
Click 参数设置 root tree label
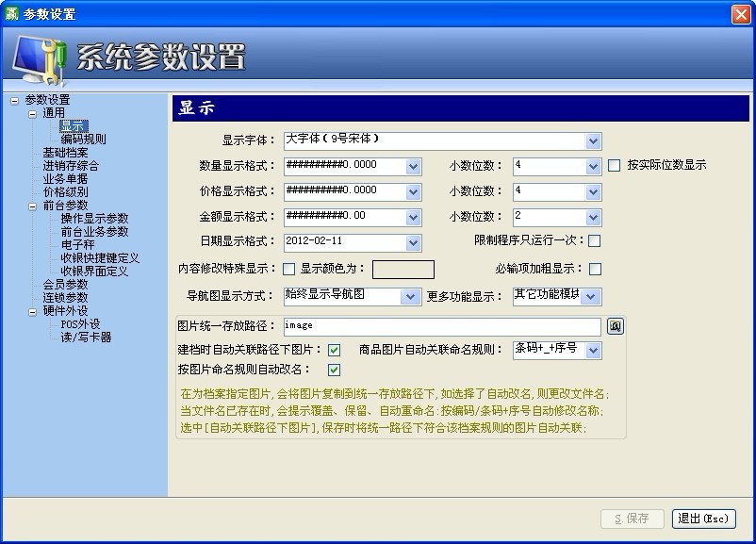pyautogui.click(x=48, y=100)
